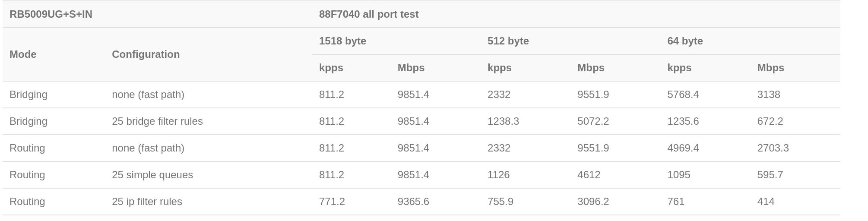Screen dimensions: 868x221
Task: Click the kpps header under 1518 byte
Action: coord(331,68)
